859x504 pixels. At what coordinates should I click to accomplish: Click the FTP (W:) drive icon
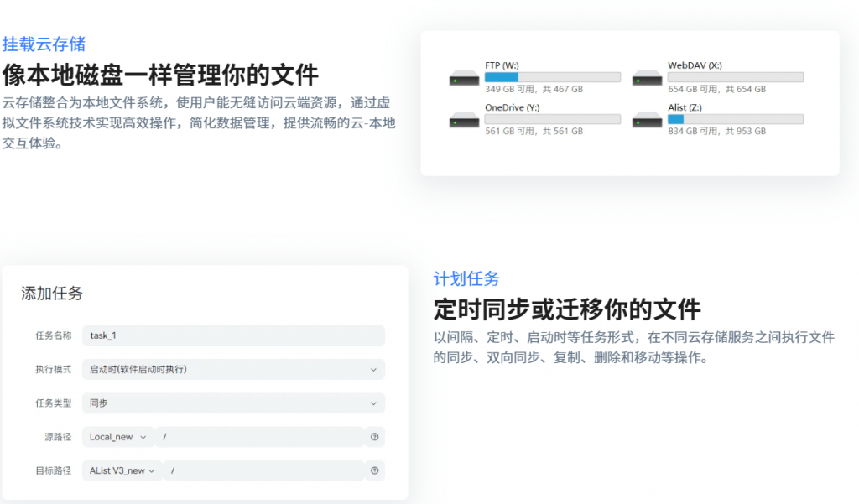[x=464, y=78]
